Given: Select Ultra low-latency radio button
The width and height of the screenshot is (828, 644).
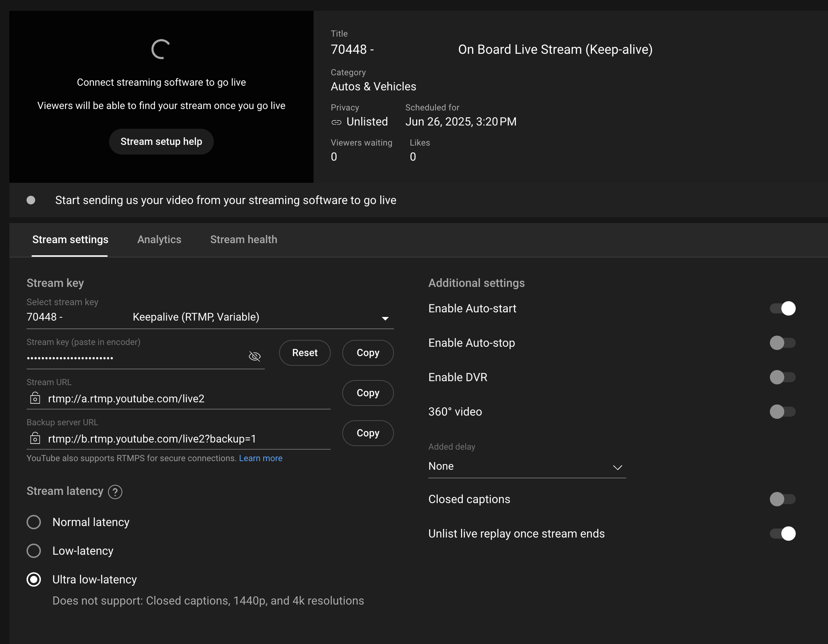Looking at the screenshot, I should [x=34, y=579].
